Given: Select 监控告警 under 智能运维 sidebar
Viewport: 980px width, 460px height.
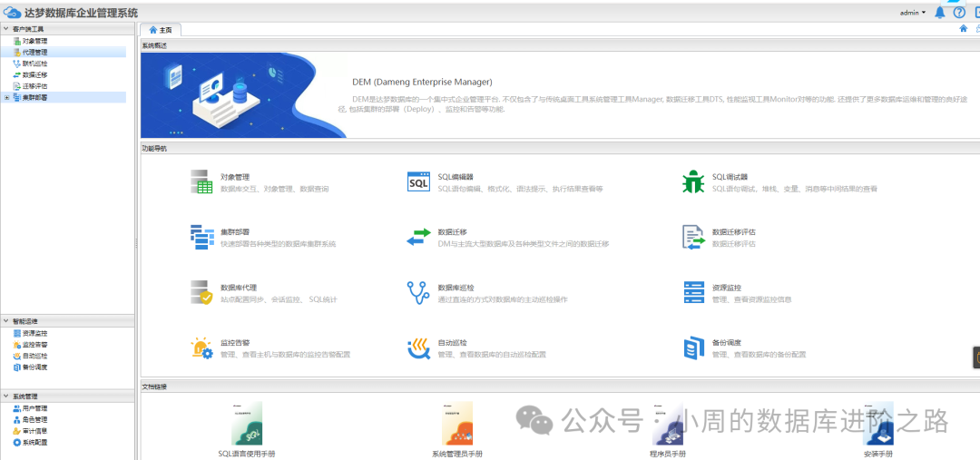Looking at the screenshot, I should (34, 345).
